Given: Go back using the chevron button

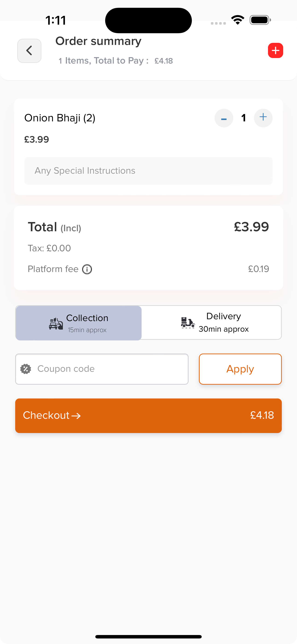Looking at the screenshot, I should click(x=29, y=50).
